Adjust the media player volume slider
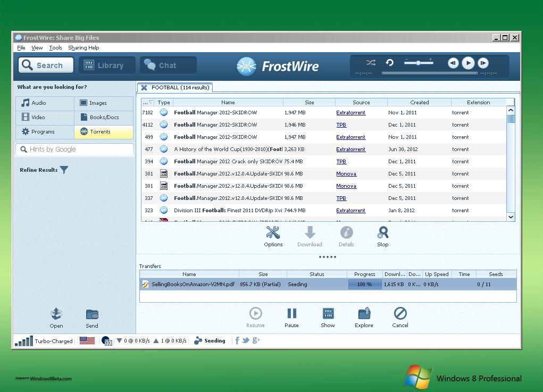 pos(419,63)
